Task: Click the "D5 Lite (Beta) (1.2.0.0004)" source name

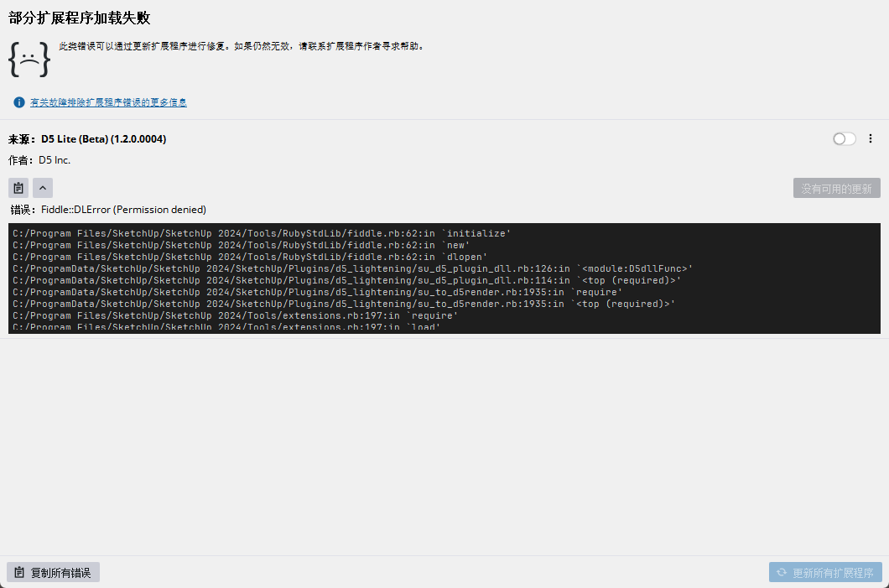Action: pos(103,139)
